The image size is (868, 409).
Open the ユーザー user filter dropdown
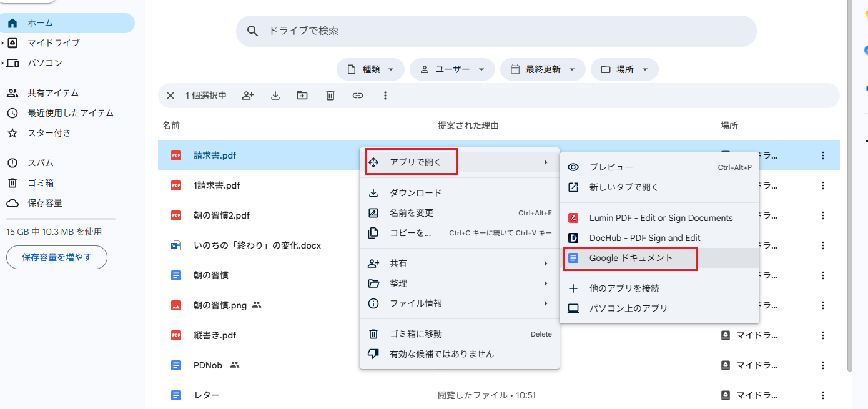click(452, 69)
